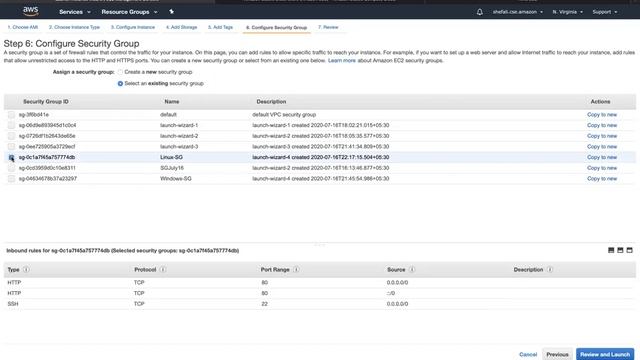Check the default security group
The width and height of the screenshot is (640, 360).
tap(11, 115)
